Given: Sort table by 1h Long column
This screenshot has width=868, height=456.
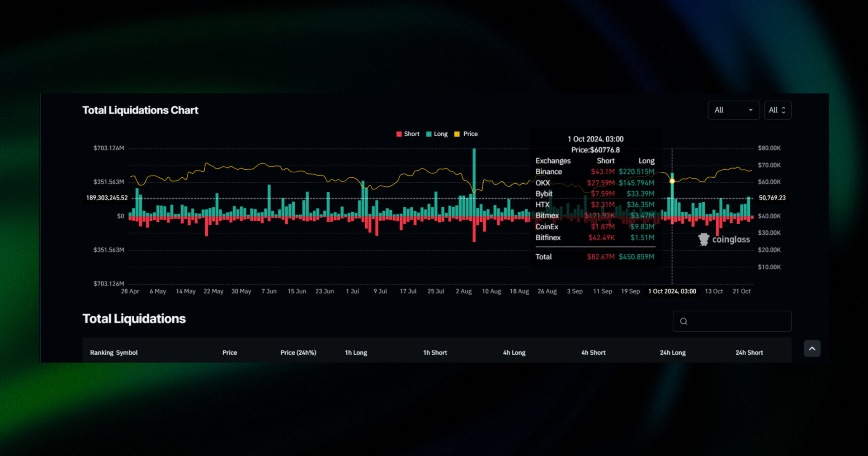Looking at the screenshot, I should click(356, 352).
